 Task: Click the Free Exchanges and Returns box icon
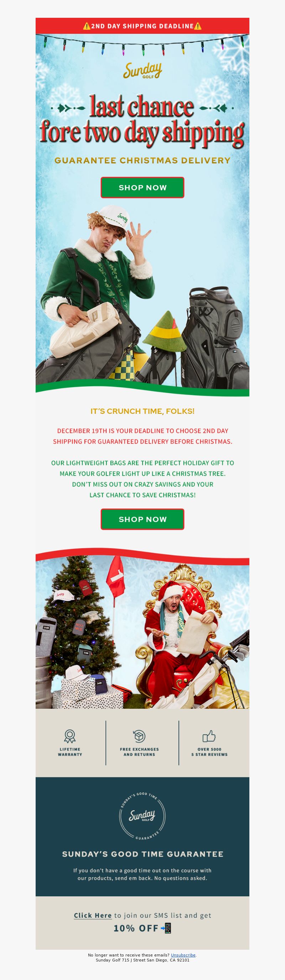tap(139, 736)
